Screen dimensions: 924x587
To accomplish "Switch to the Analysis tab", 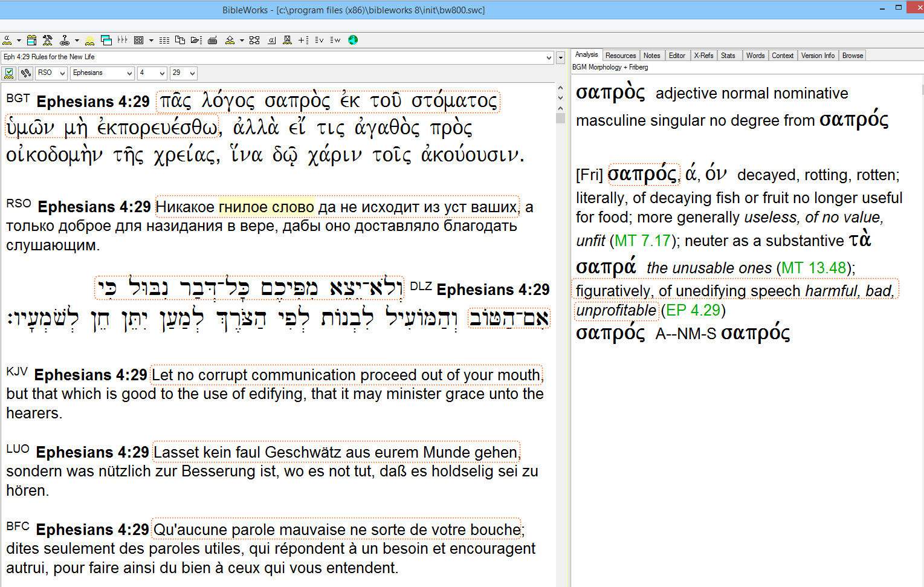I will (x=586, y=54).
